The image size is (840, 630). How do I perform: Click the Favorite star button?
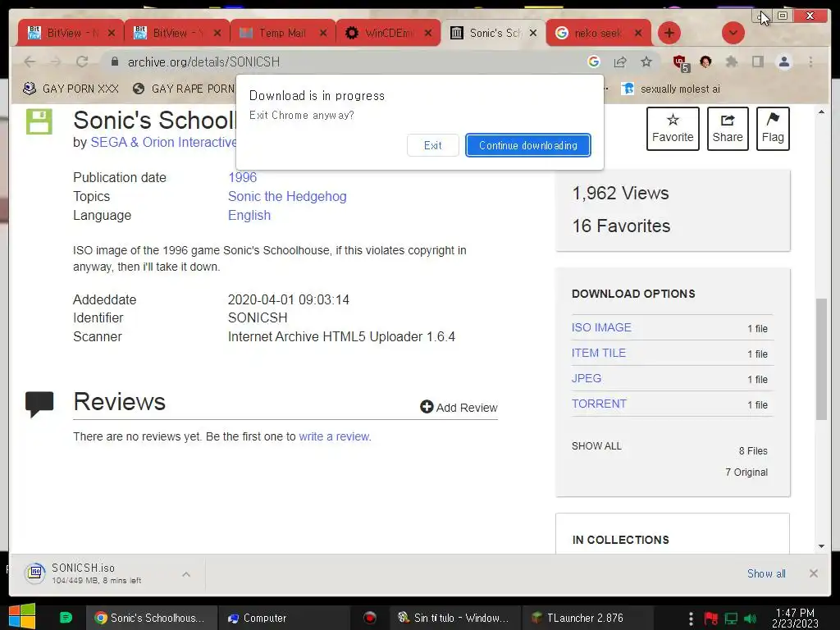click(673, 129)
